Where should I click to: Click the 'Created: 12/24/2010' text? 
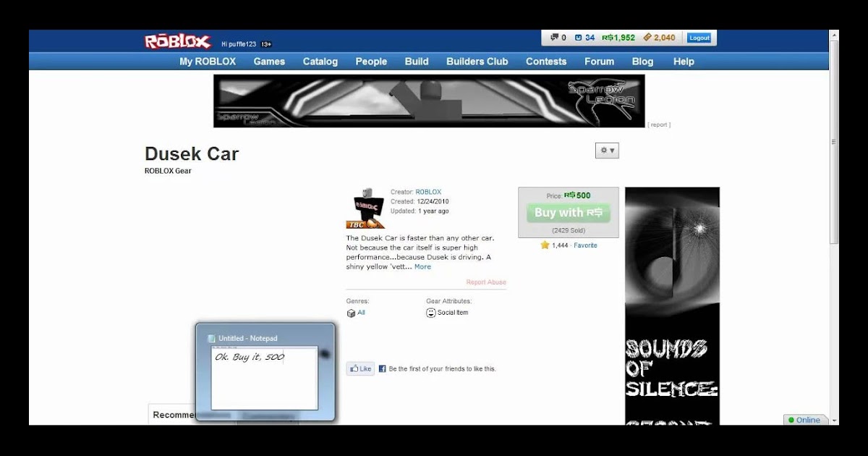click(420, 202)
